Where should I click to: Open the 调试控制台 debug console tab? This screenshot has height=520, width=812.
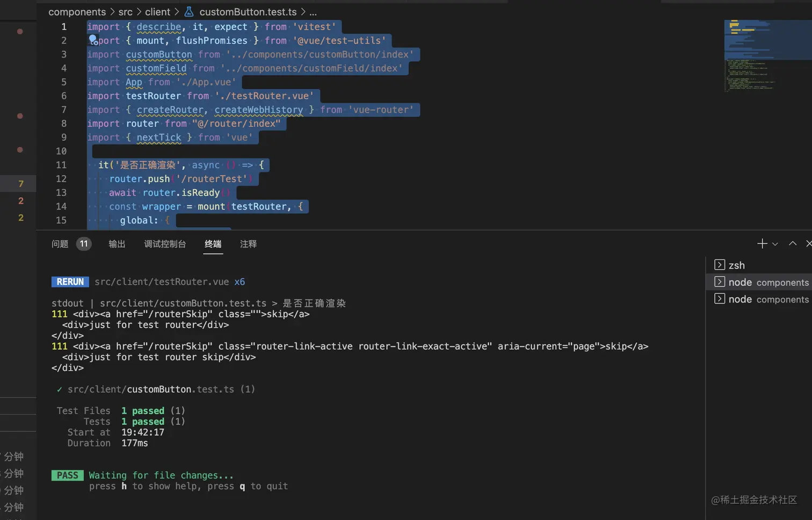pyautogui.click(x=165, y=244)
